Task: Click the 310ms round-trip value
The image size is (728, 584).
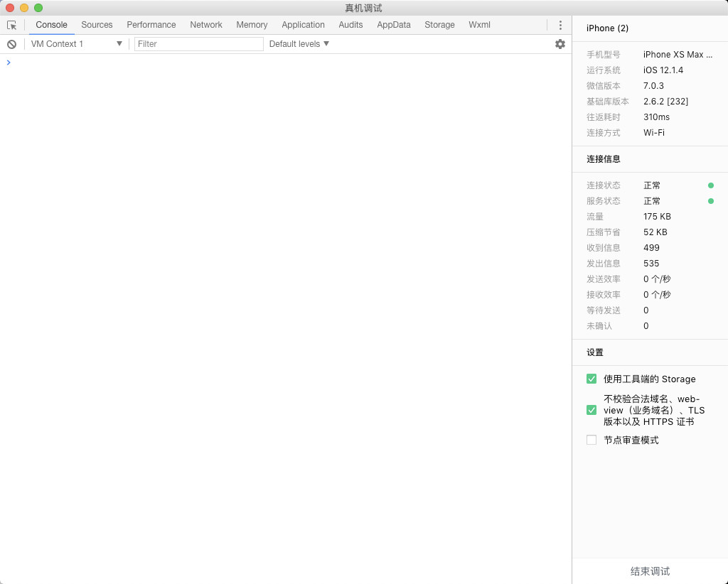Action: coord(656,117)
